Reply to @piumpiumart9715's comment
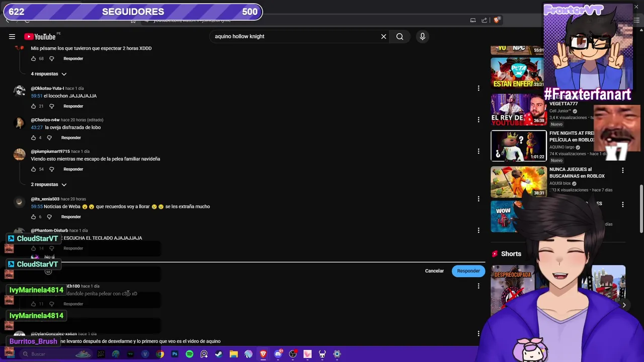The image size is (644, 362). pyautogui.click(x=73, y=169)
